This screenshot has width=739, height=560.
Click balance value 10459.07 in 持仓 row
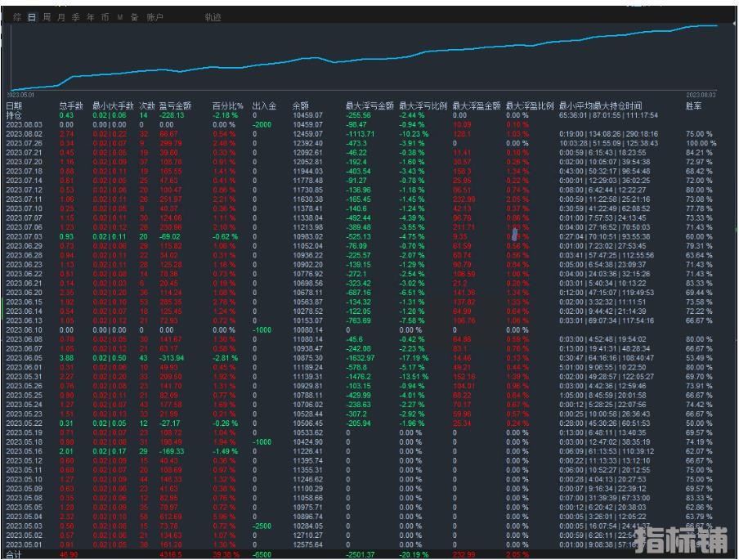point(307,115)
